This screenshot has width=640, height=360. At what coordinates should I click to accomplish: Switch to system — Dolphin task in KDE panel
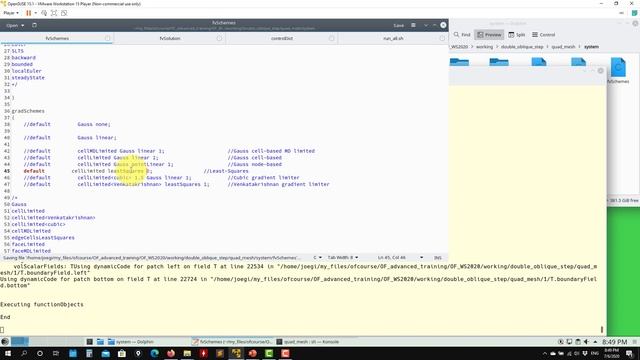click(131, 342)
